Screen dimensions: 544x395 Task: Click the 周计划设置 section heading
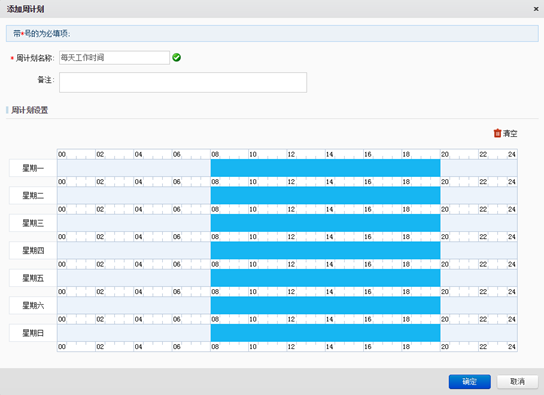[x=29, y=110]
